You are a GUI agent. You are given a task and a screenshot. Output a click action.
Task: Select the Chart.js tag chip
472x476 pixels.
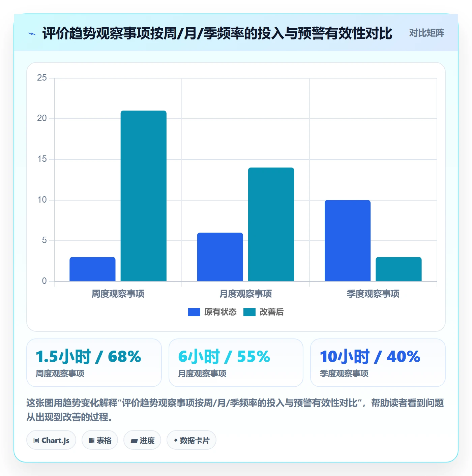(x=51, y=440)
